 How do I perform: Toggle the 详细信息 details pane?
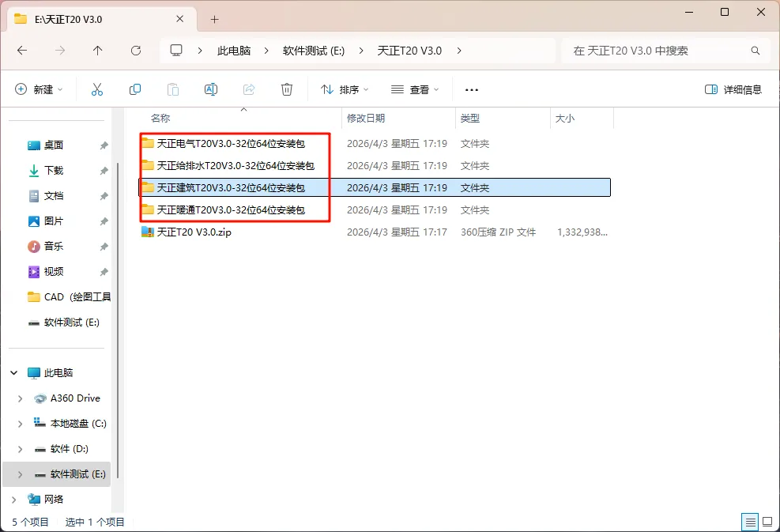tap(733, 89)
